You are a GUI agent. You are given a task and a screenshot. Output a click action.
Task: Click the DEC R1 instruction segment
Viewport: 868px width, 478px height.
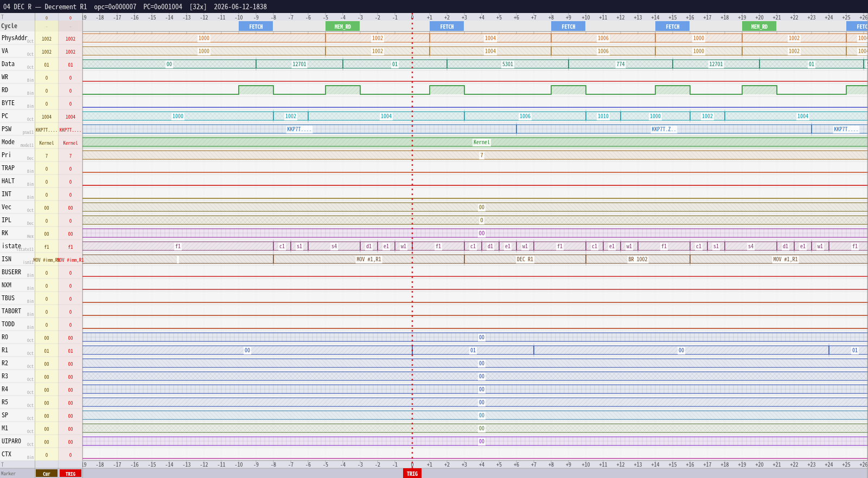pyautogui.click(x=525, y=260)
